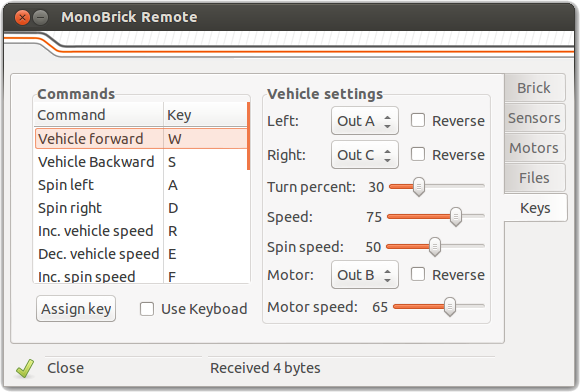The height and width of the screenshot is (392, 580).
Task: Click the Spin speed value 50
Action: click(x=373, y=247)
